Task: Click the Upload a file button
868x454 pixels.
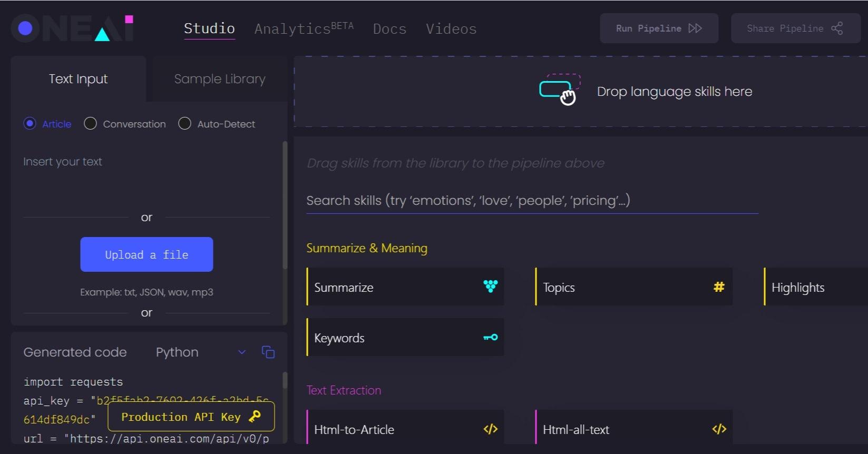Action: (x=147, y=254)
